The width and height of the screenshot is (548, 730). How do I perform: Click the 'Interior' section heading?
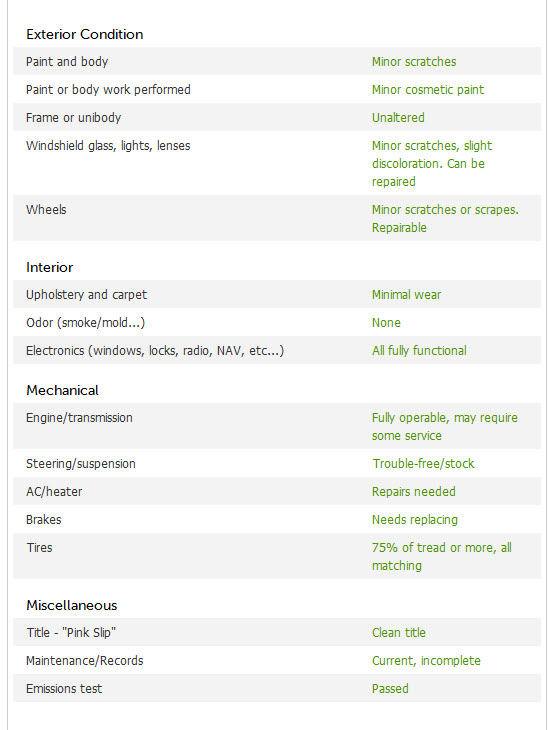coord(49,267)
